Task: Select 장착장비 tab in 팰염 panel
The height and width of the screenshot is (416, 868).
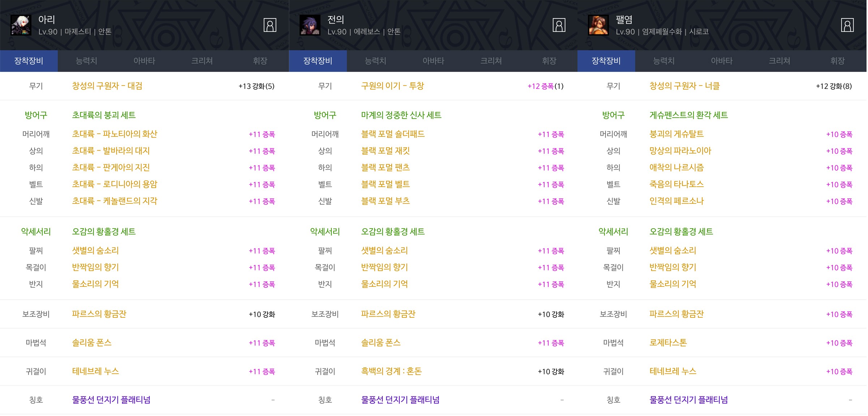Action: point(606,61)
